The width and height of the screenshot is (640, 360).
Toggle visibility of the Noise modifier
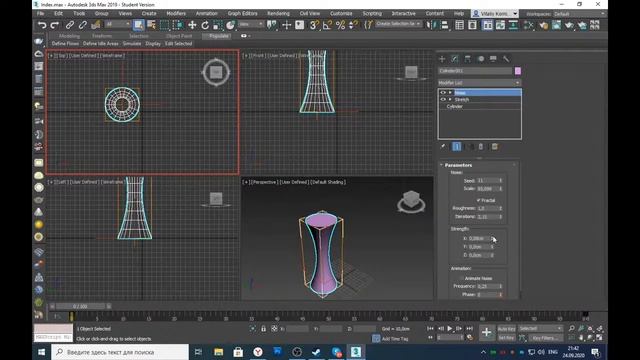point(443,93)
